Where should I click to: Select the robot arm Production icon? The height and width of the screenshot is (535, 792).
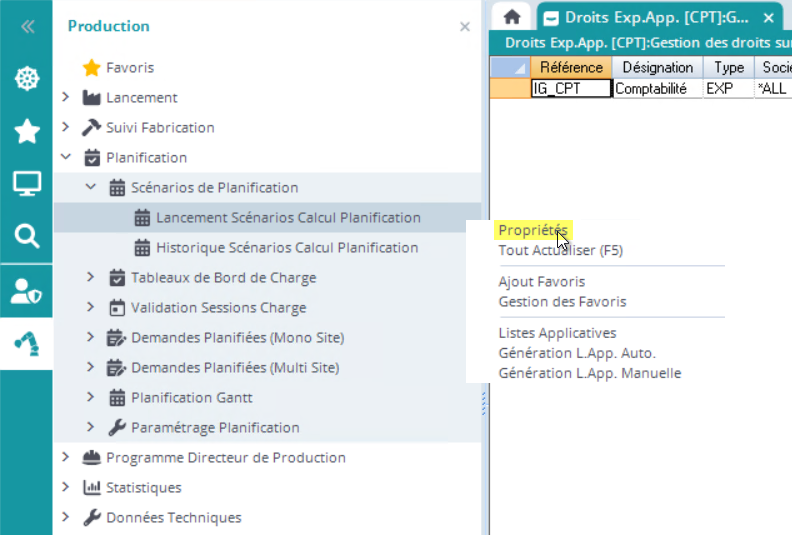click(x=27, y=343)
